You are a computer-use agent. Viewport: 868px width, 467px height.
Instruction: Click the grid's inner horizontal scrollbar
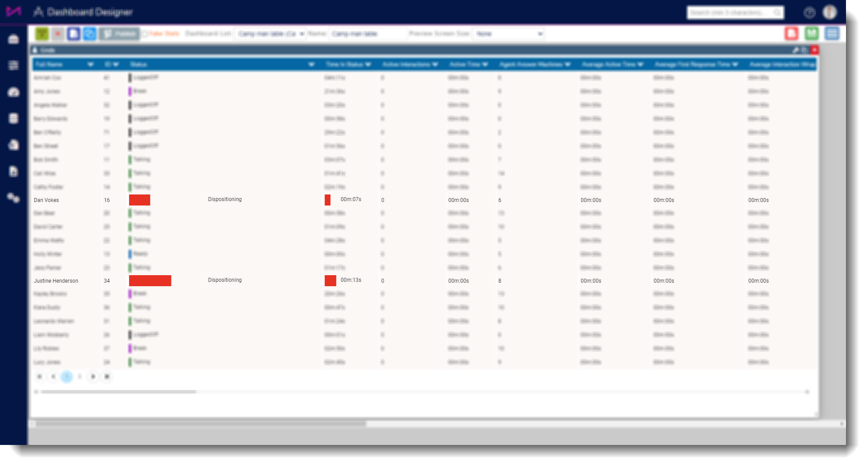(x=119, y=392)
